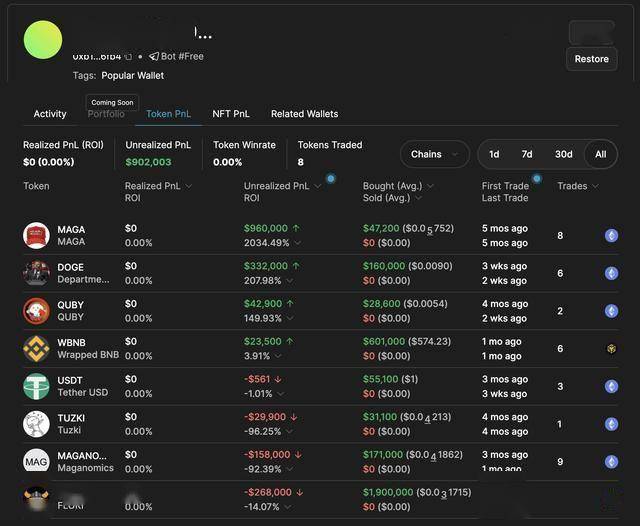
Task: Open the Portfolio tab
Action: click(x=106, y=114)
